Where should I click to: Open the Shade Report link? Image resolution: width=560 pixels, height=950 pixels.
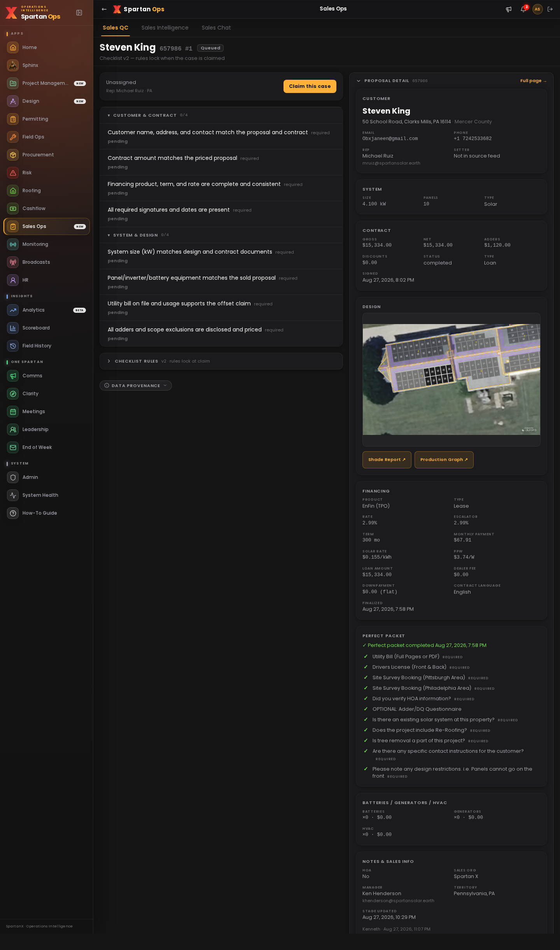387,460
